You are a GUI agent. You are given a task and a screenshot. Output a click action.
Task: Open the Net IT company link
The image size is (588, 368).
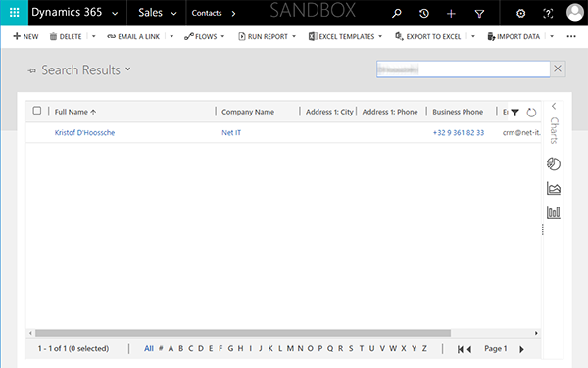click(231, 132)
